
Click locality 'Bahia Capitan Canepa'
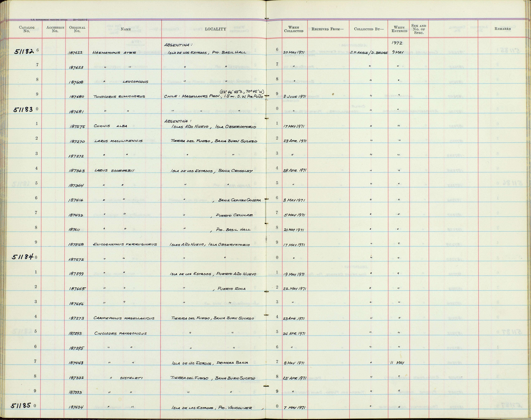(x=240, y=200)
